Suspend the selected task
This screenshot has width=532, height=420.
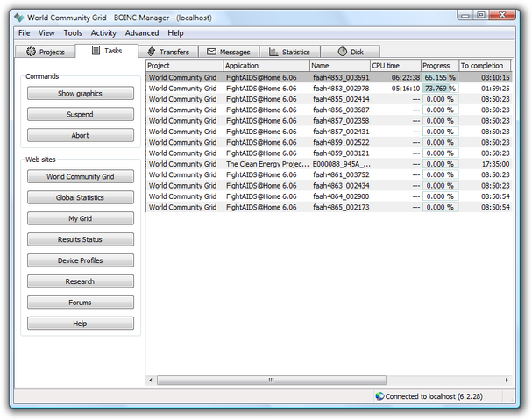pos(81,114)
